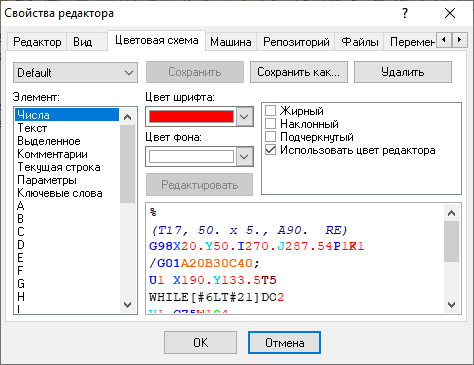Close the Свойства редактора dialog
This screenshot has width=474, height=365.
(450, 13)
